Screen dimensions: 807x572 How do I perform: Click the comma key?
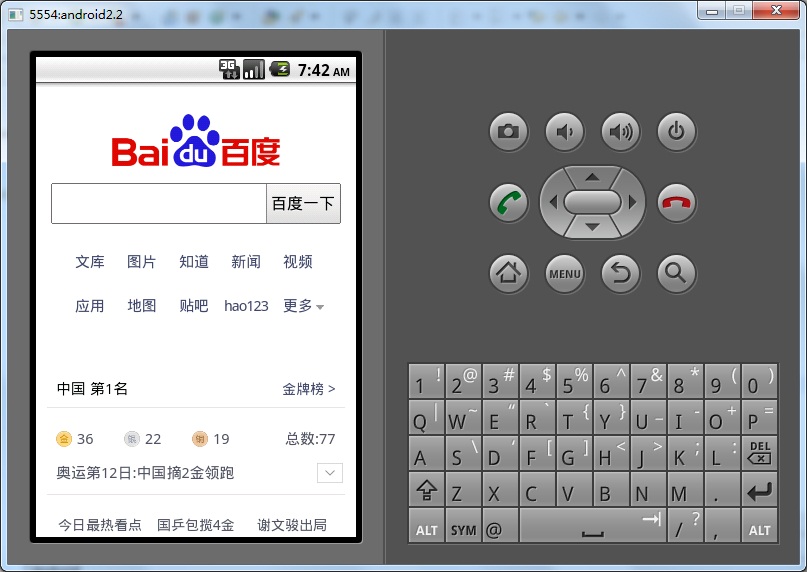point(723,525)
